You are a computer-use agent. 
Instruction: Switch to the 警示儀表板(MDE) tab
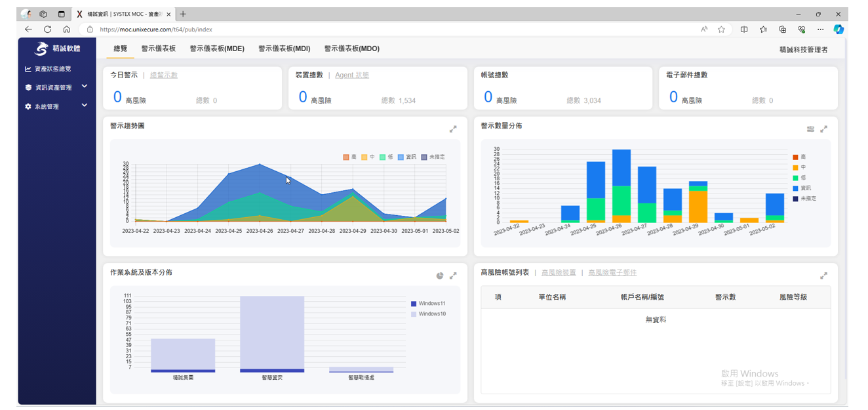[217, 49]
